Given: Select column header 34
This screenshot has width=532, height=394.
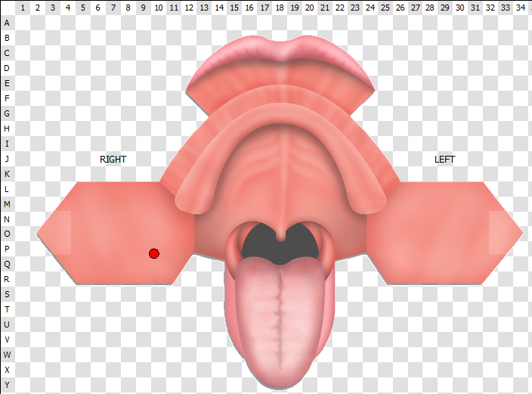Looking at the screenshot, I should (x=521, y=8).
